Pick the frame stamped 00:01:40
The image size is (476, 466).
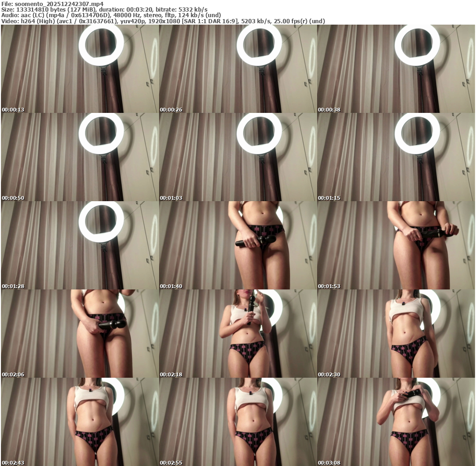pos(238,245)
